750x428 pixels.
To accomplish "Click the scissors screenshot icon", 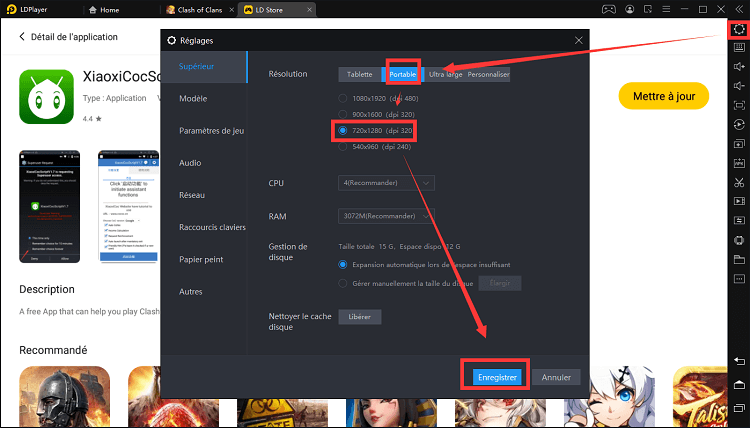I will click(x=739, y=182).
